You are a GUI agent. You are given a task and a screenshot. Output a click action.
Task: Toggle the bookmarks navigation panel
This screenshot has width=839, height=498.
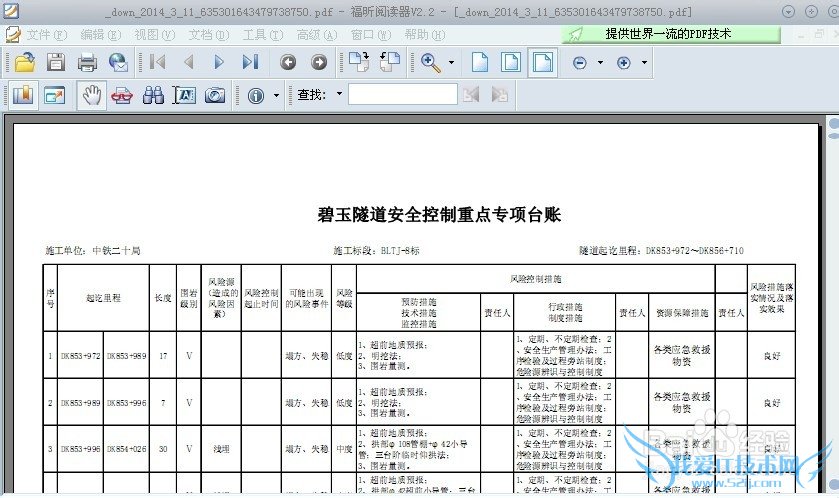click(x=23, y=95)
